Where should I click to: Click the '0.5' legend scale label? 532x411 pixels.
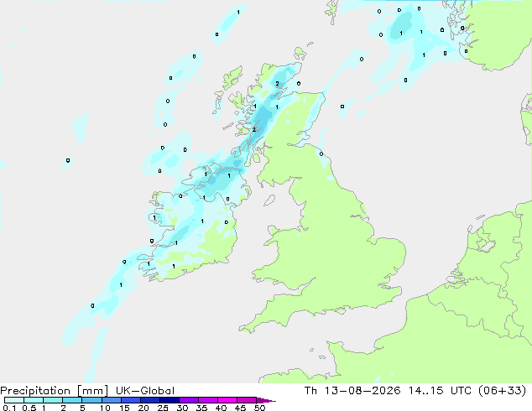29,408
